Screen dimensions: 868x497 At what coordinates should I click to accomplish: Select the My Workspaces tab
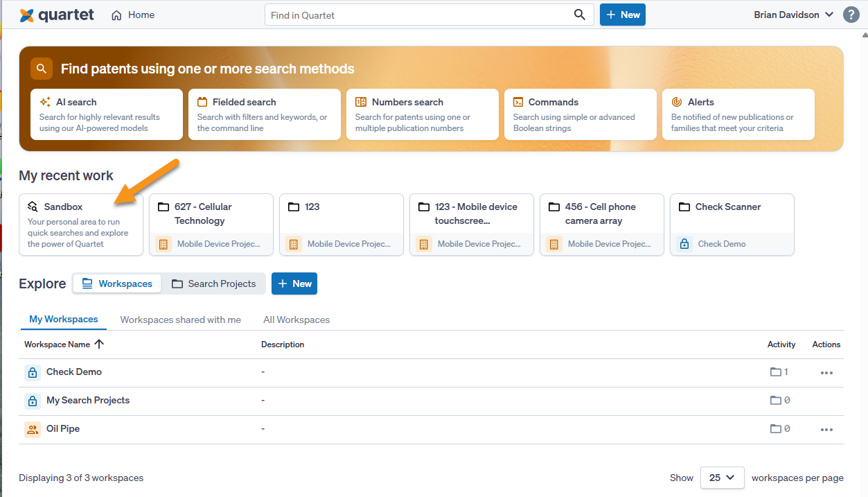click(64, 320)
